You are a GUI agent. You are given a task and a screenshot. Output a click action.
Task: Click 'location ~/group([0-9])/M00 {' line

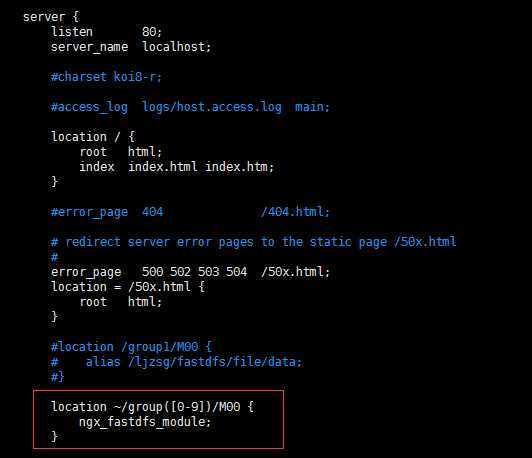(152, 406)
